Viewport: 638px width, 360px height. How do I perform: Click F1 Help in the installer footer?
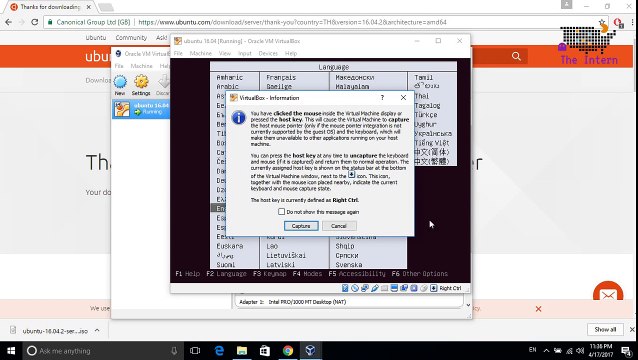click(188, 274)
